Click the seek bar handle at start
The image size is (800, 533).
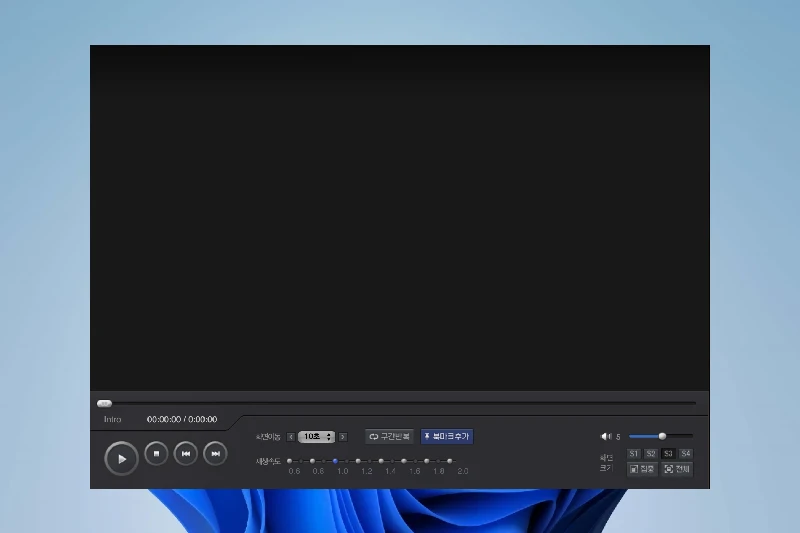104,403
